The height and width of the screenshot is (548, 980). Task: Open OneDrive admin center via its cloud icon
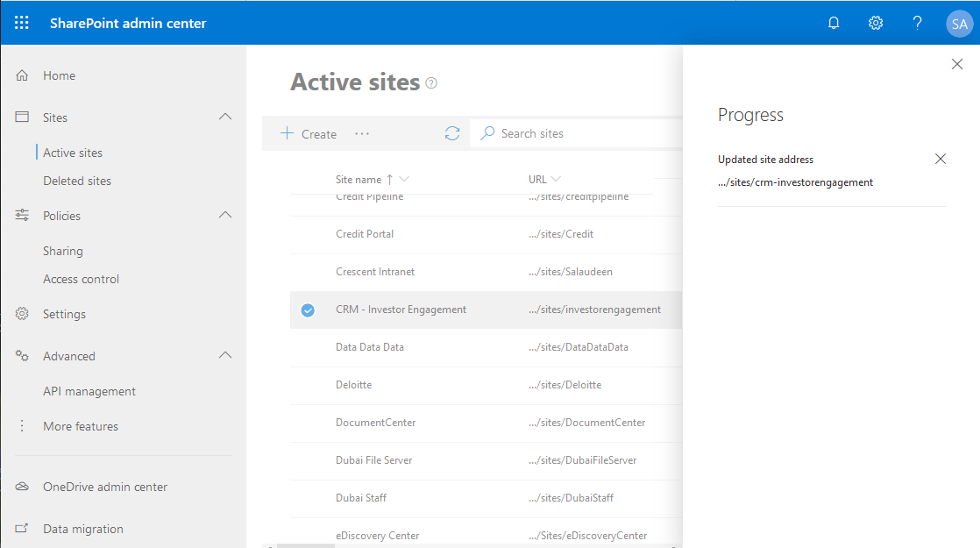pos(21,487)
